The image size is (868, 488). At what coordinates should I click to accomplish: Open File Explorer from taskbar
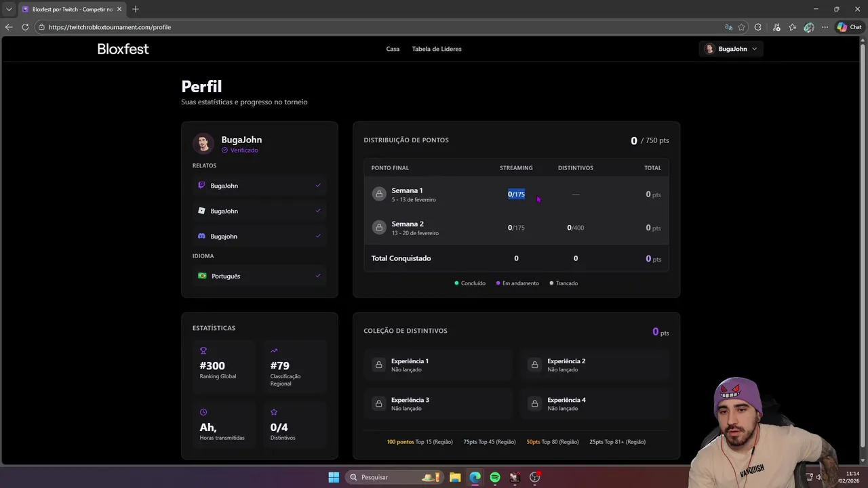[455, 477]
